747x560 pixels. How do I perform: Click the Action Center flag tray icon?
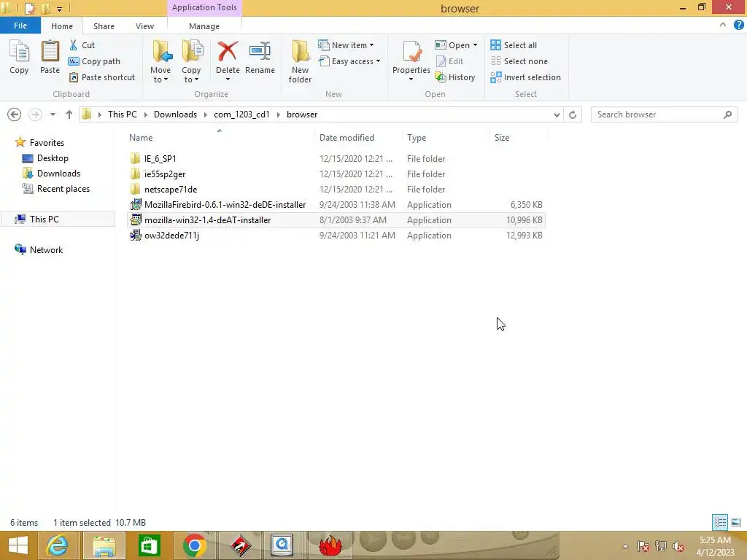643,546
